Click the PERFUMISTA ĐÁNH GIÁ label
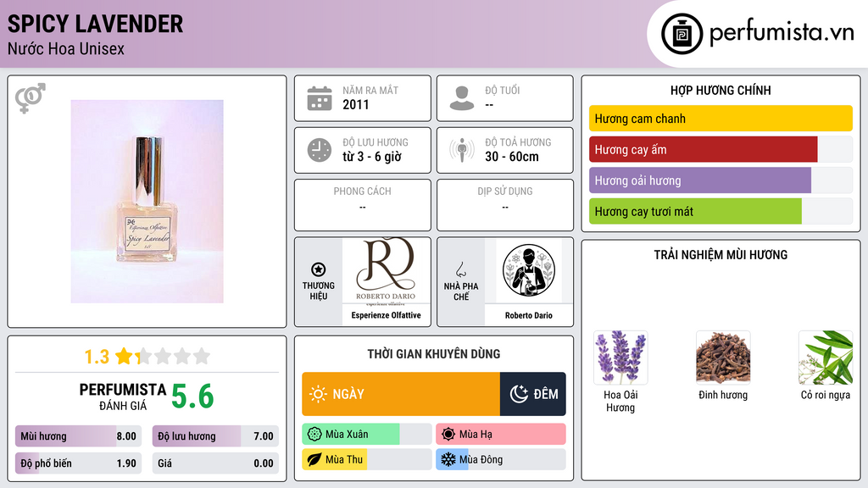Viewport: 868px width, 488px height. [x=123, y=396]
